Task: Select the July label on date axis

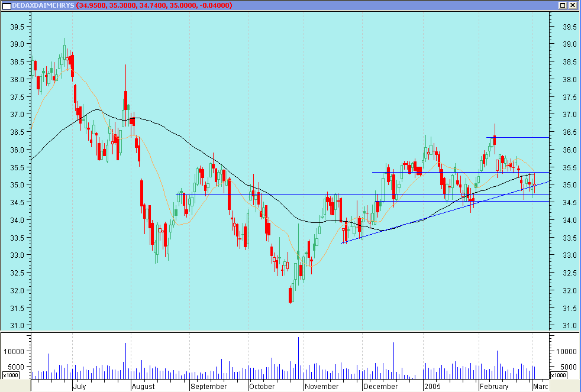Action: (x=80, y=387)
